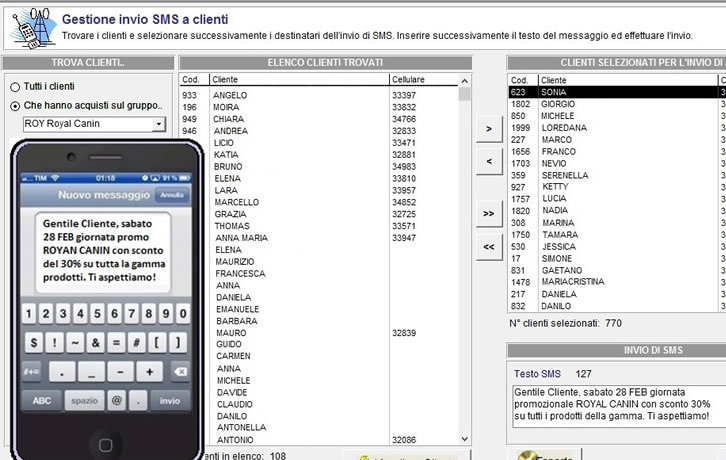This screenshot has width=726, height=460.
Task: Tap the '~' key on phone keyboard
Action: click(75, 343)
